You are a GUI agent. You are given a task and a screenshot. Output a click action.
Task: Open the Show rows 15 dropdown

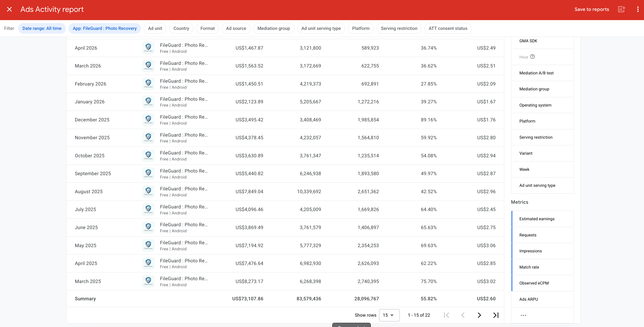coord(389,315)
